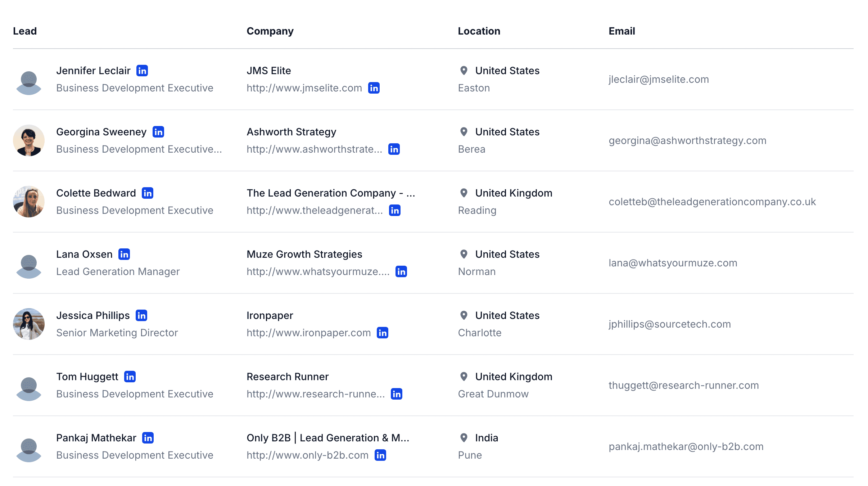Open Jessica Phillips' LinkedIn profile icon
Viewport: 868px width, 486px height.
coord(141,315)
